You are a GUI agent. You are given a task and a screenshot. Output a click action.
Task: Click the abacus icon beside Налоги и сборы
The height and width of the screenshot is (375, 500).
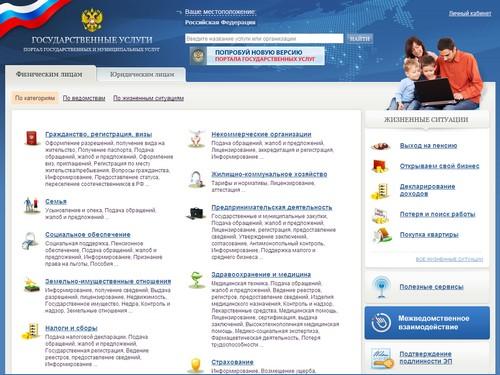(31, 331)
